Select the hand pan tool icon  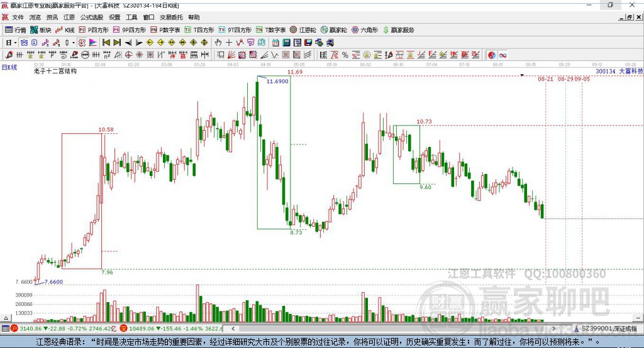[x=218, y=43]
